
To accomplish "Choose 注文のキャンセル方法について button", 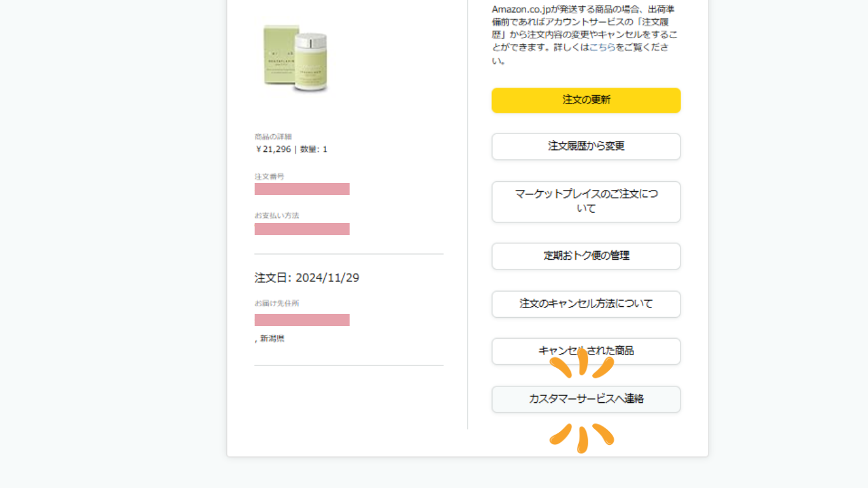I will [586, 304].
